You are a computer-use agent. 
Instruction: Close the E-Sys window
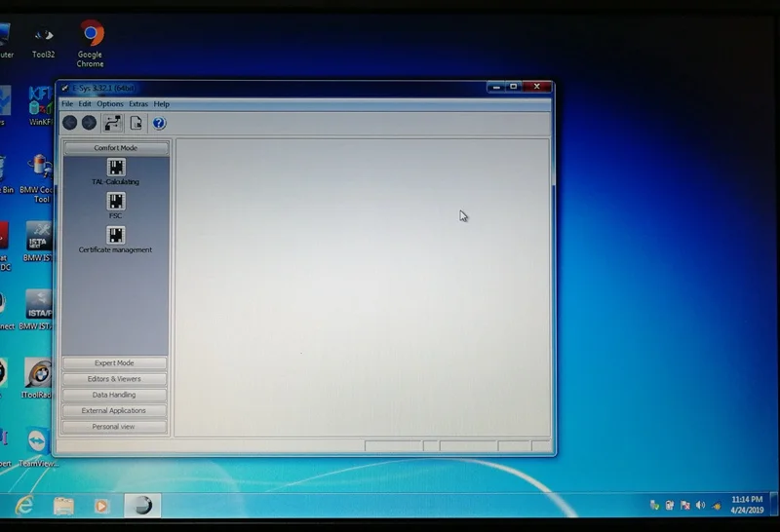click(x=537, y=87)
